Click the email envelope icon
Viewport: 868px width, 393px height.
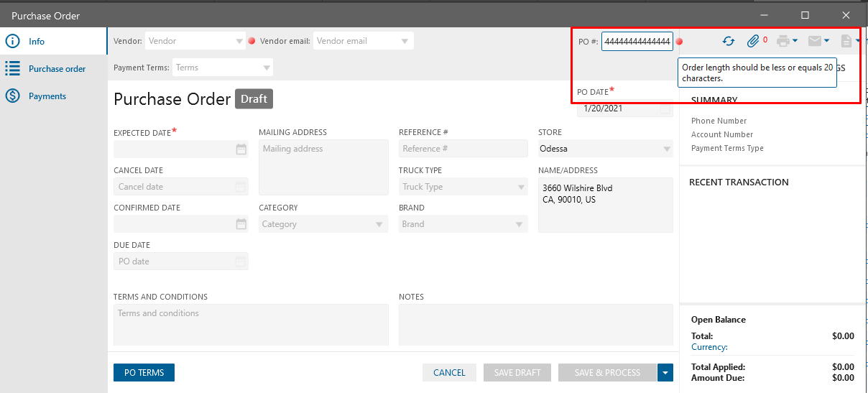point(815,42)
